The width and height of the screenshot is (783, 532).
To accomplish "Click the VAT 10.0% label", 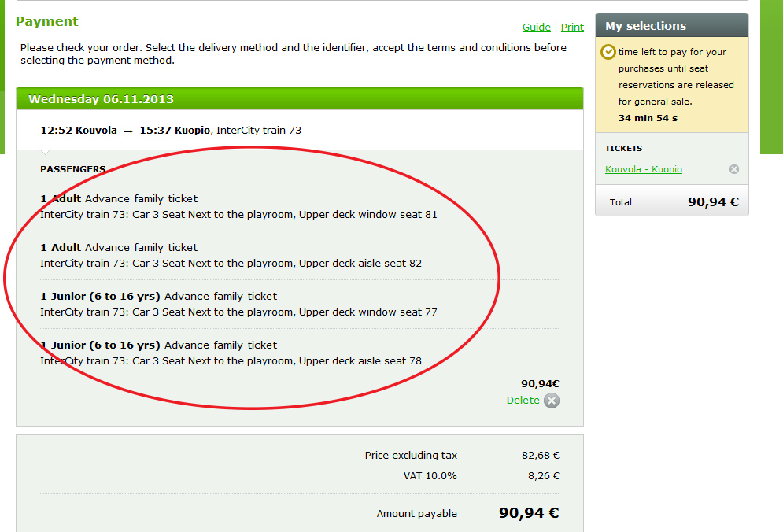I will (430, 475).
